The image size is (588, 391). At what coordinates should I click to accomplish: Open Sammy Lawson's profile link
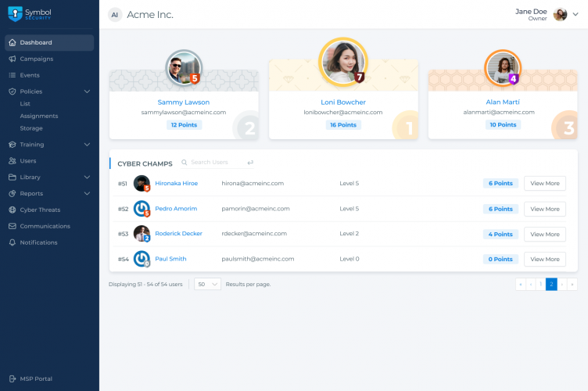tap(184, 102)
